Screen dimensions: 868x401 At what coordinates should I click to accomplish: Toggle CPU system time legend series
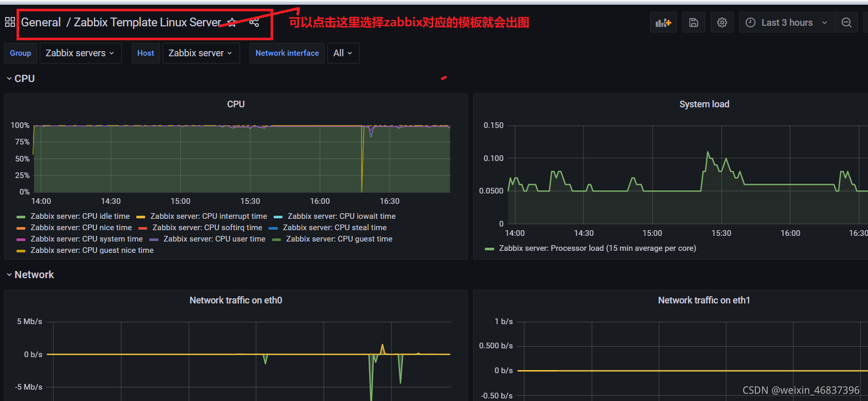pyautogui.click(x=86, y=239)
